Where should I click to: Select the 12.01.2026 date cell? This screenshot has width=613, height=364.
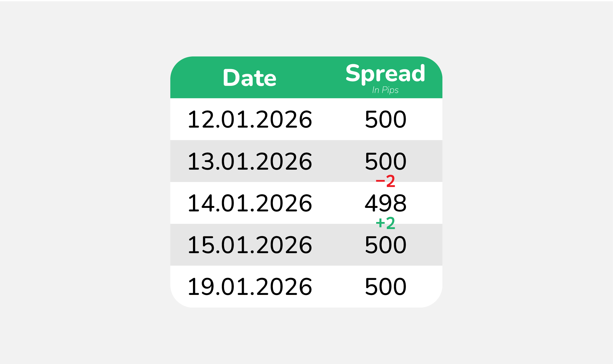click(250, 119)
